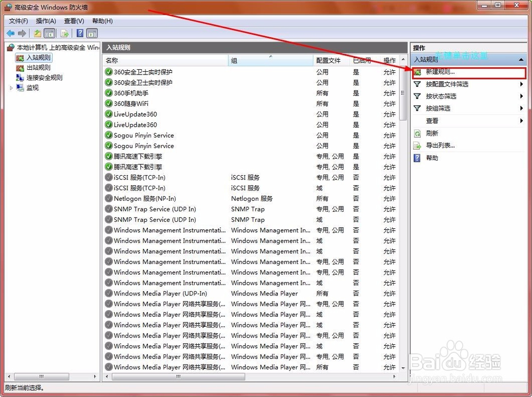Click 导出列表... in the actions pane
Image resolution: width=532 pixels, height=397 pixels.
point(440,146)
